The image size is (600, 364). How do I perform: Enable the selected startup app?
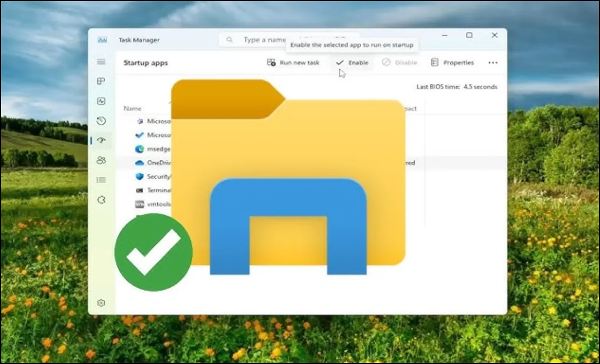pos(352,62)
